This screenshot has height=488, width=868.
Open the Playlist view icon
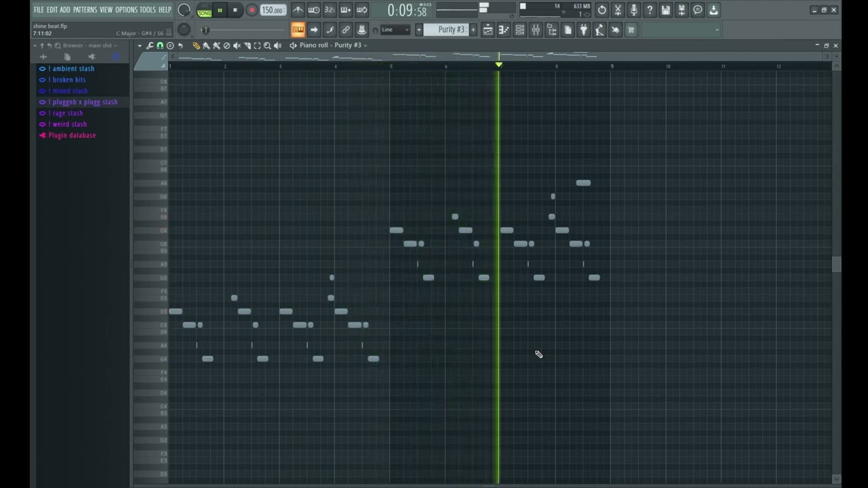(x=488, y=30)
